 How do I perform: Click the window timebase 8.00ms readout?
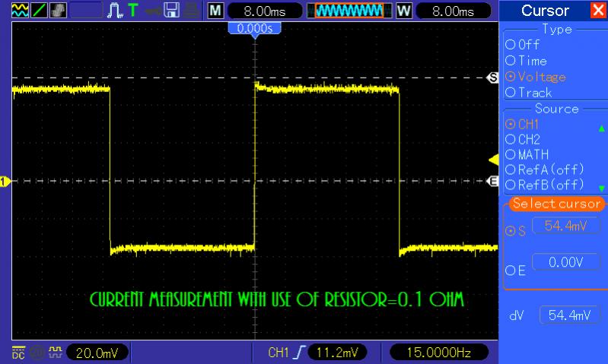pyautogui.click(x=453, y=11)
